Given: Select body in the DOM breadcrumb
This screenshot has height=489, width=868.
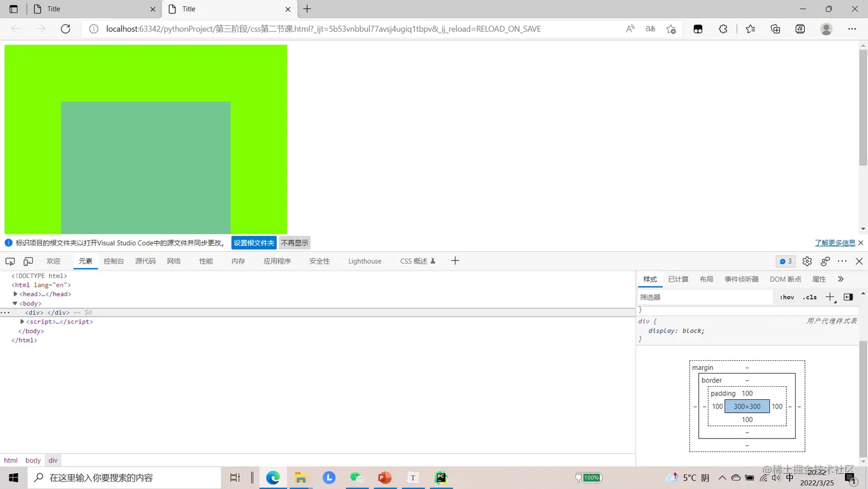Looking at the screenshot, I should [33, 460].
